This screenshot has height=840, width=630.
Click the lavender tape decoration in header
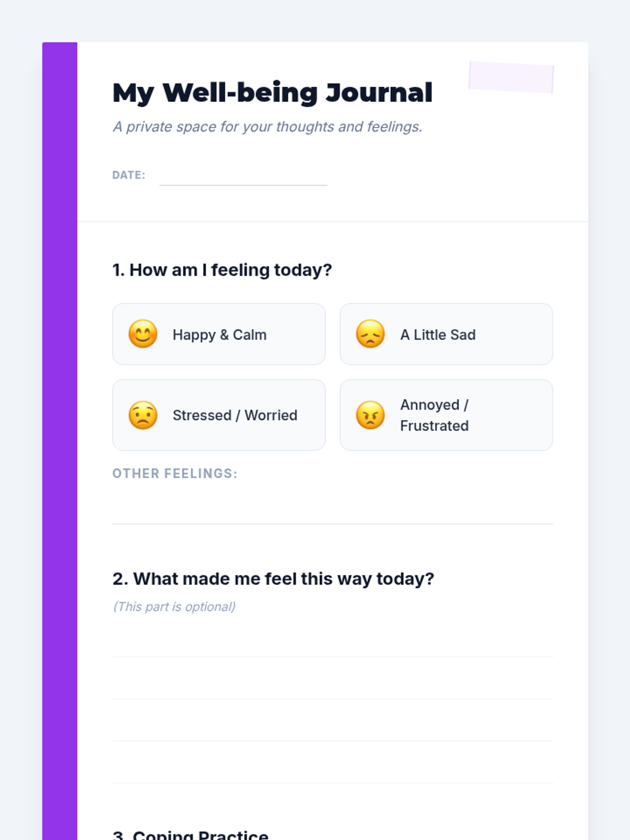click(x=511, y=77)
